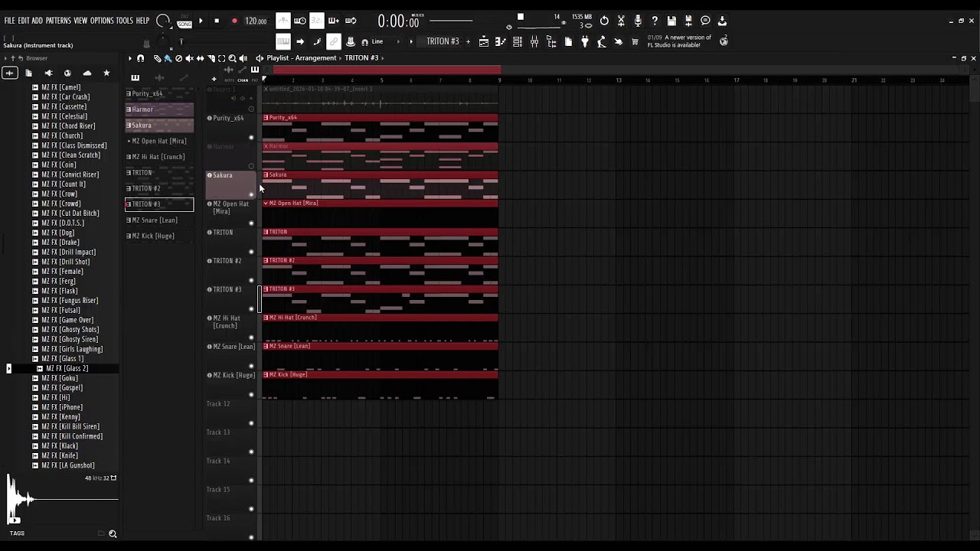This screenshot has width=980, height=551.
Task: Open the 'newer version of FL Studio' notification
Action: pyautogui.click(x=680, y=41)
